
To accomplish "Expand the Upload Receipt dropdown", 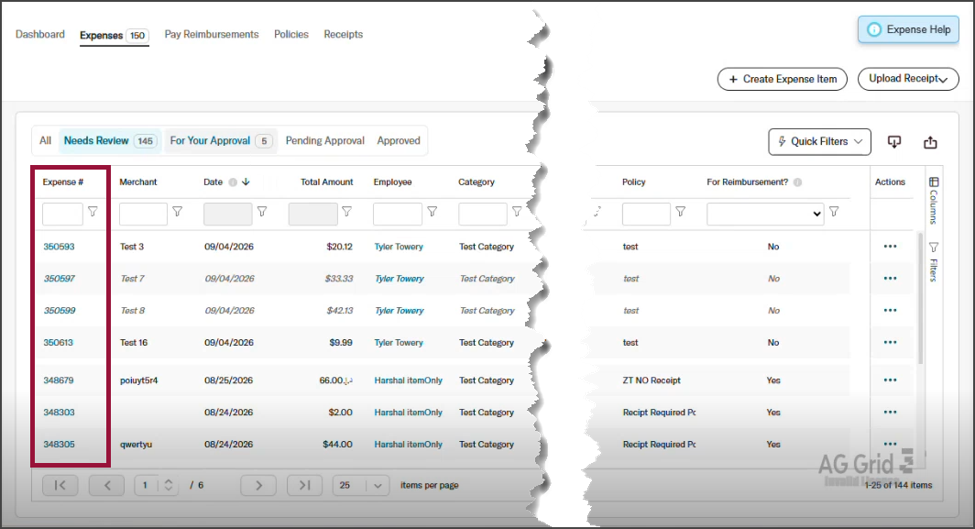I will [x=908, y=79].
